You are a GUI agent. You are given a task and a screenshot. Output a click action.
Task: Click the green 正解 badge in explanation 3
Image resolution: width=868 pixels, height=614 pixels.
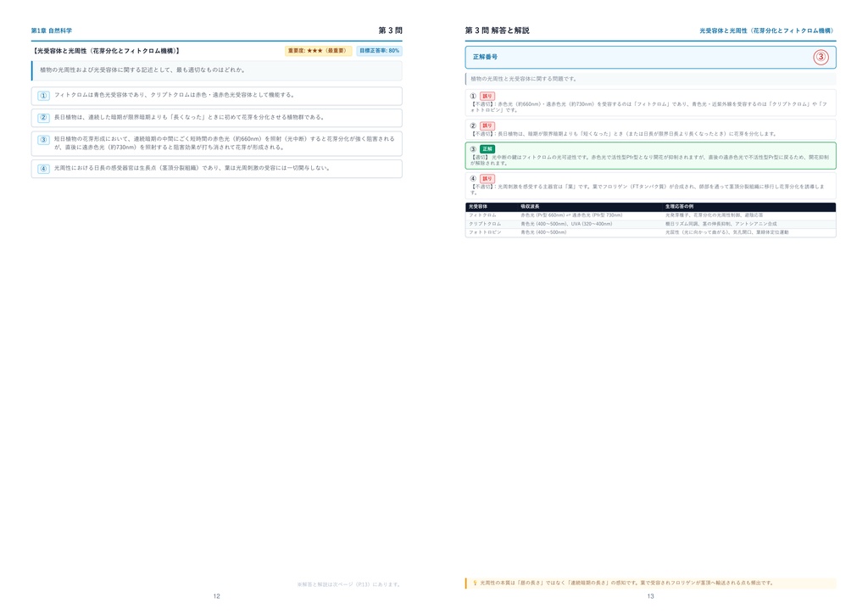(x=487, y=149)
